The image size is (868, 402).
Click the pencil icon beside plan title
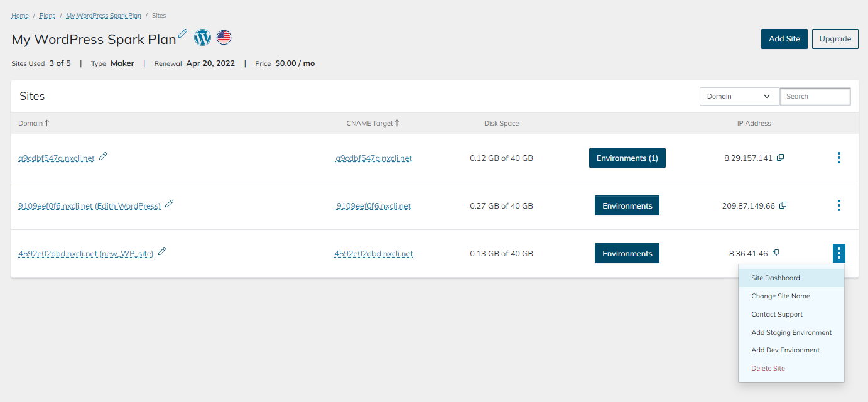pos(183,33)
